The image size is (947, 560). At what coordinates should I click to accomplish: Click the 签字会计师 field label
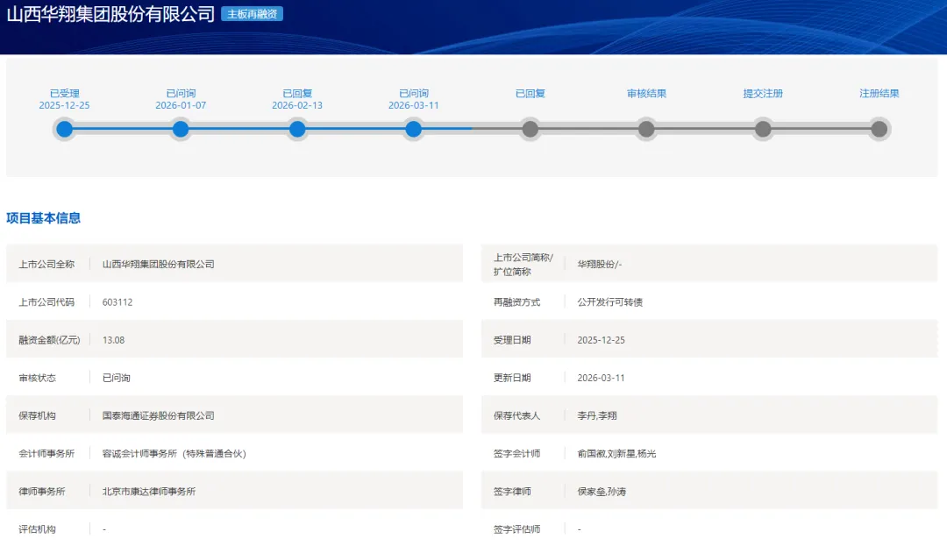[516, 454]
